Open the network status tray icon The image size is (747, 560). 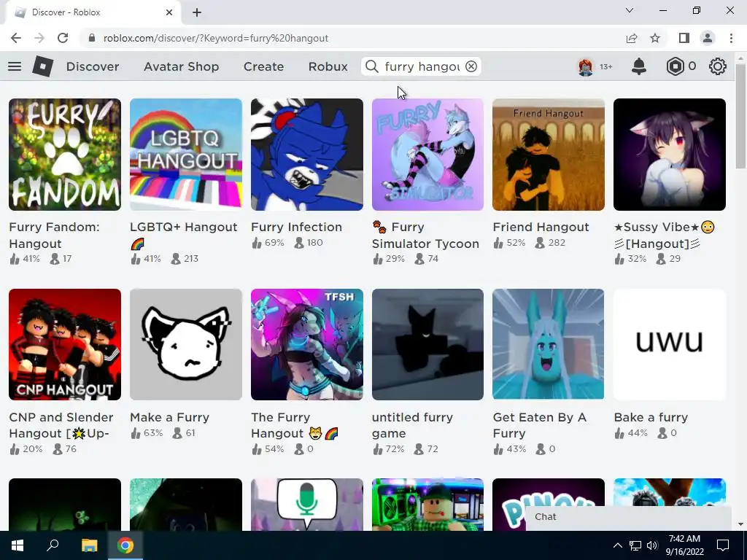[x=635, y=545]
